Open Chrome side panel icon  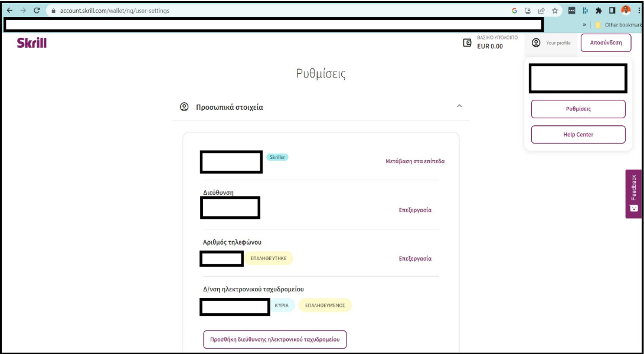tap(612, 11)
